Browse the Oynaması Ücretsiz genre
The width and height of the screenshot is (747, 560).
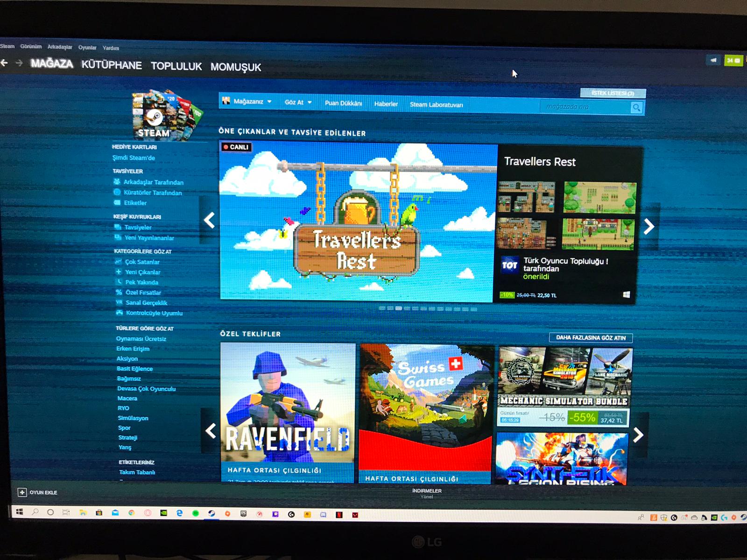(x=141, y=339)
